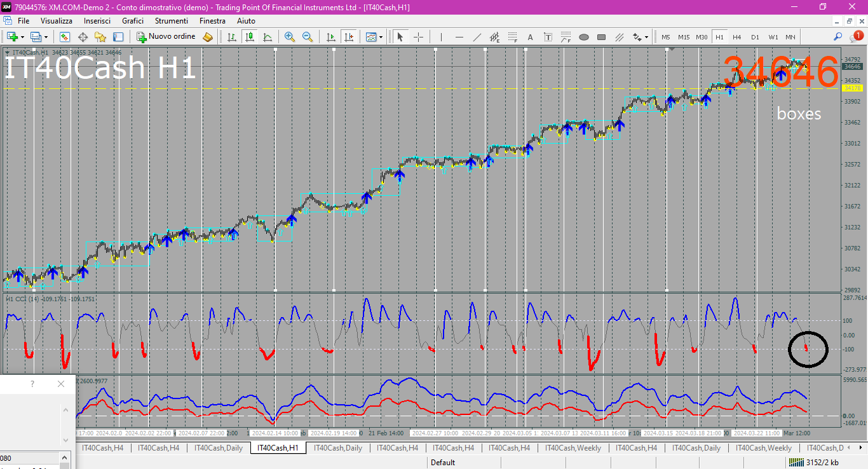Select the Text Label 'T' tool
Image resolution: width=868 pixels, height=469 pixels.
[548, 37]
